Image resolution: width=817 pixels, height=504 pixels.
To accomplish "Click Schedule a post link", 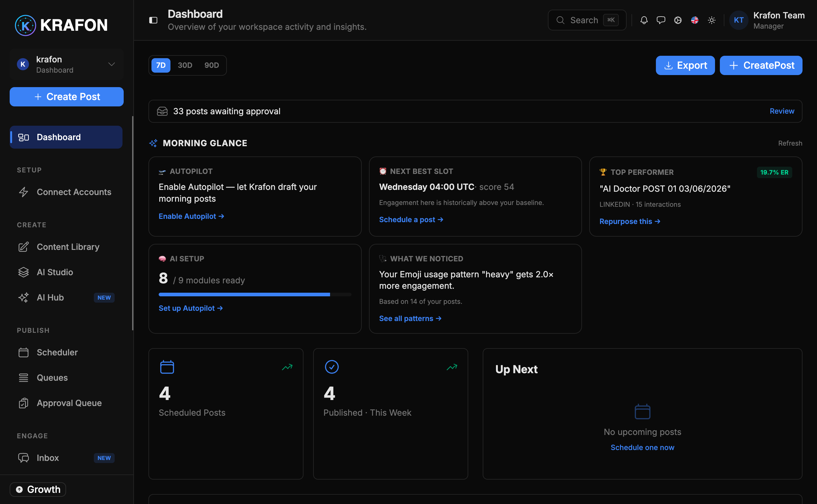I will coord(411,220).
